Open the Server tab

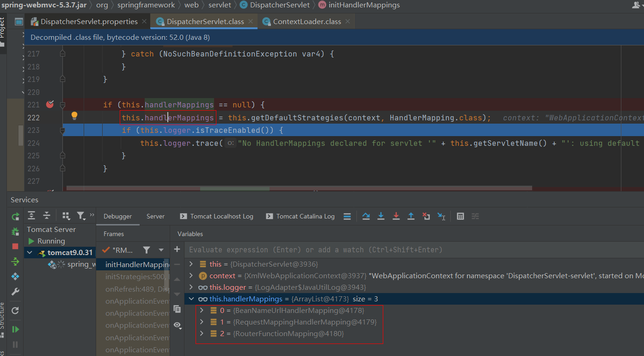(x=155, y=216)
